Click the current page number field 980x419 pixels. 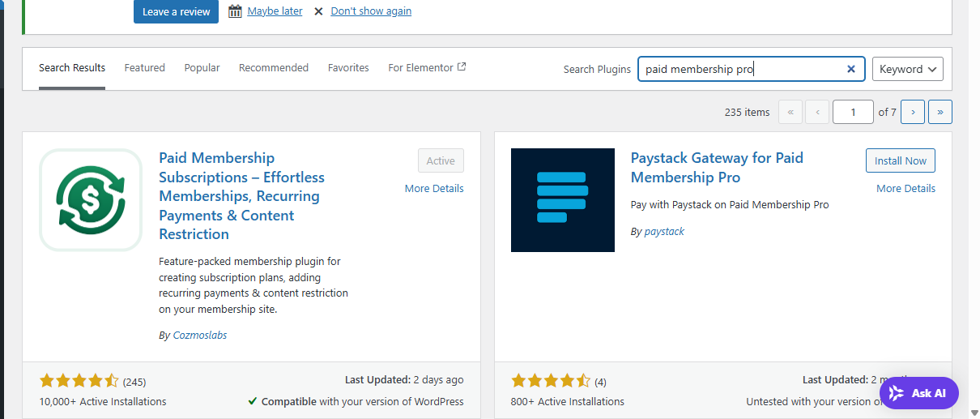854,112
